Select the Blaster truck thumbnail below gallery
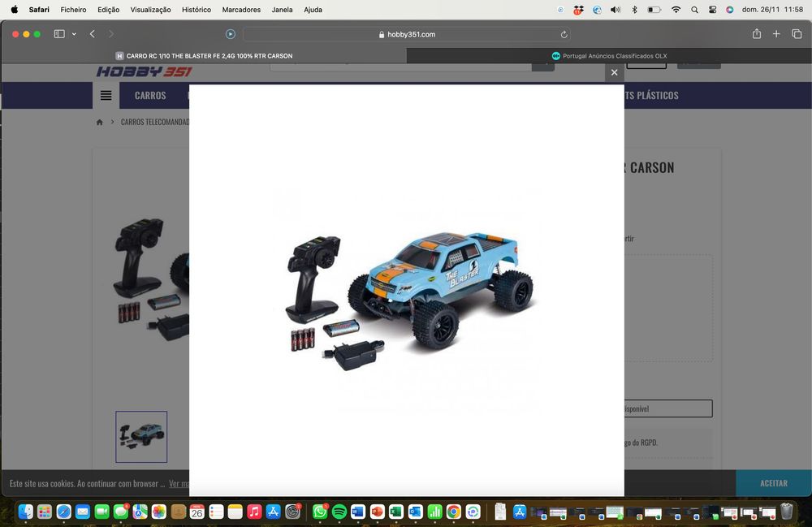The height and width of the screenshot is (527, 812). 141,436
